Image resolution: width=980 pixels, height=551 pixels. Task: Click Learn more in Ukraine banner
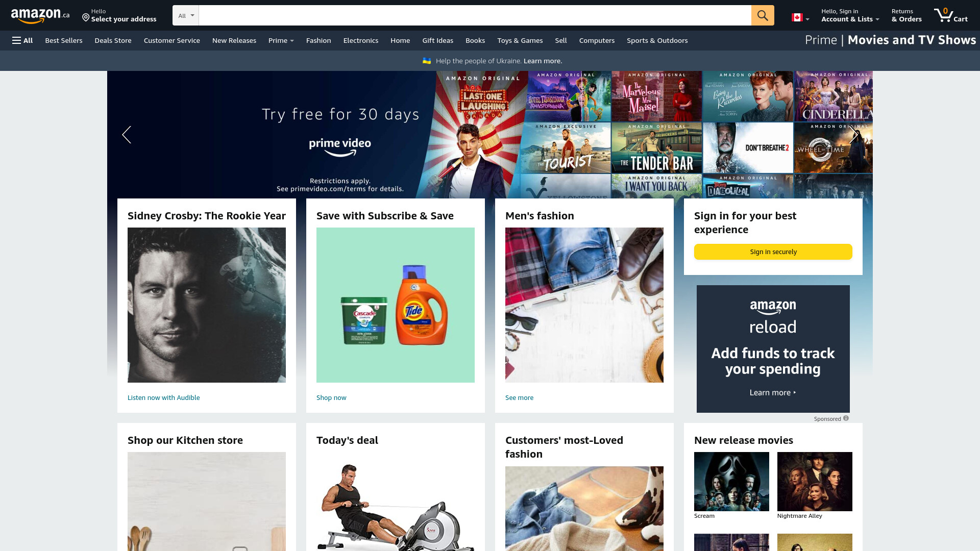click(x=543, y=61)
